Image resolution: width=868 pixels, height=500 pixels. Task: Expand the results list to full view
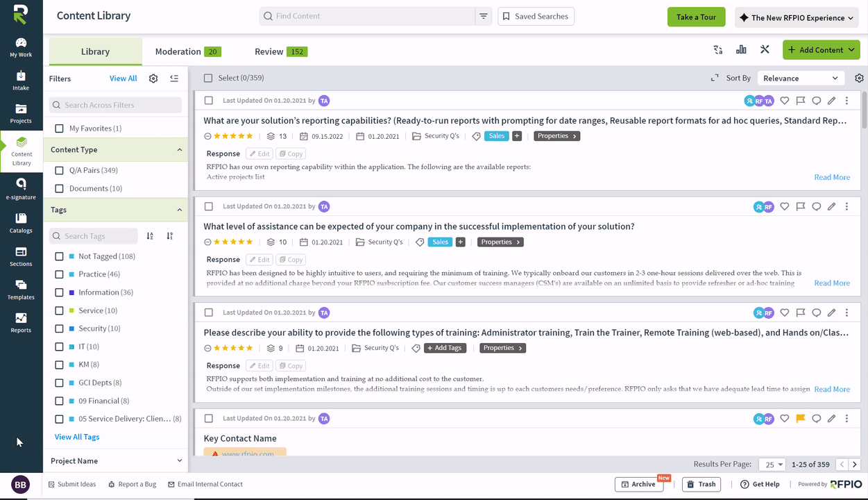715,78
